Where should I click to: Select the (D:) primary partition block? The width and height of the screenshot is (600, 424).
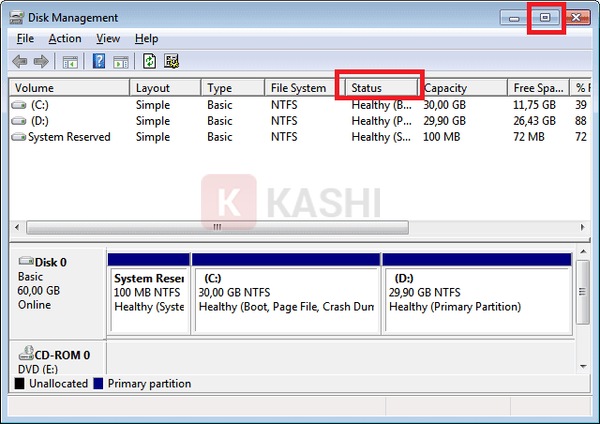[475, 293]
